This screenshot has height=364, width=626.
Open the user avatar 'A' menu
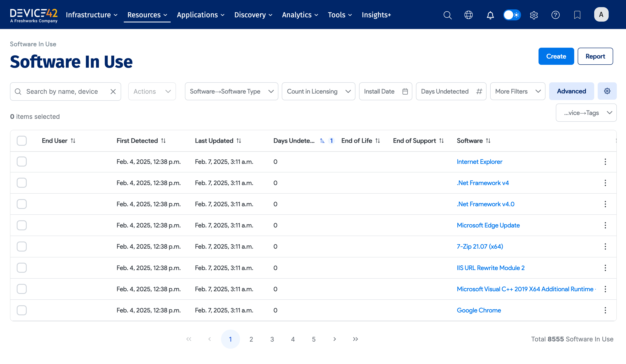tap(601, 14)
